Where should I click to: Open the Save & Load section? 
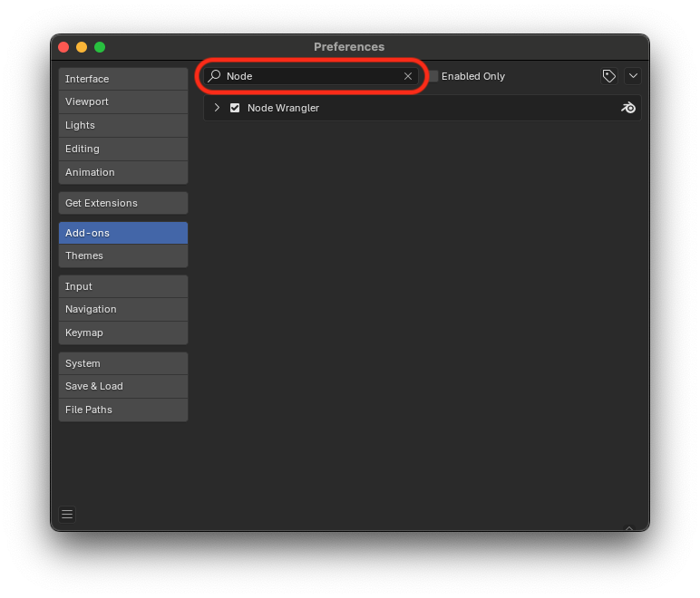(123, 387)
